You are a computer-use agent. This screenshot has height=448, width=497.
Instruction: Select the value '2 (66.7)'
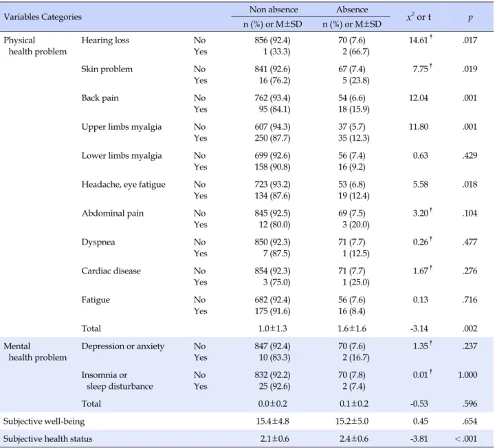tap(355, 52)
